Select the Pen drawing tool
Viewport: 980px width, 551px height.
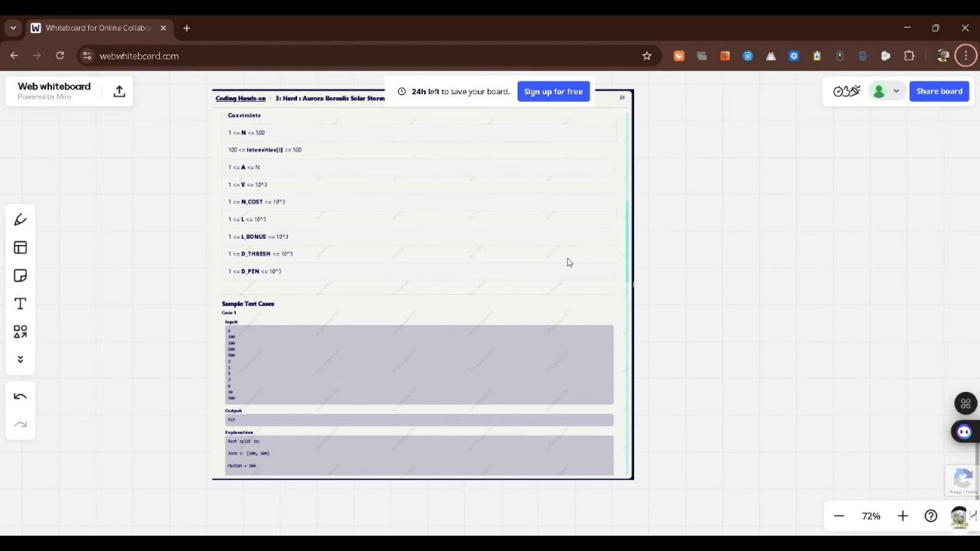click(x=21, y=220)
